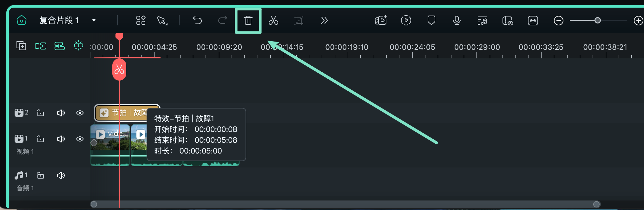Open the AI camera recording icon
Screen dimensions: 644x210
coord(381,21)
